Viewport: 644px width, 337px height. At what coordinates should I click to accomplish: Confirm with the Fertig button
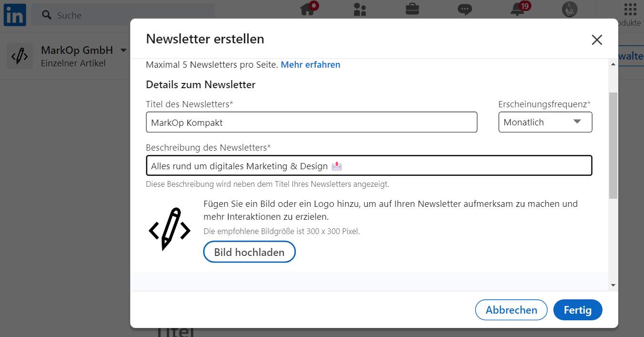pos(578,309)
